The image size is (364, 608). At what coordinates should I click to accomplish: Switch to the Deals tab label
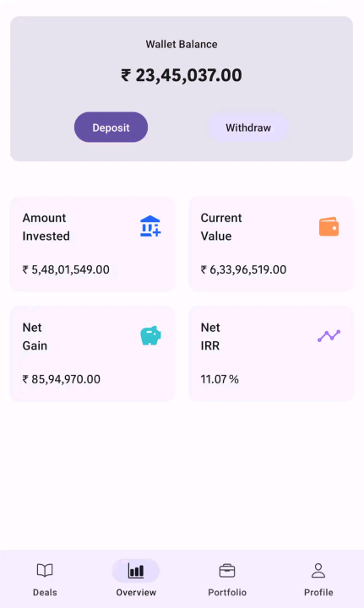point(45,592)
